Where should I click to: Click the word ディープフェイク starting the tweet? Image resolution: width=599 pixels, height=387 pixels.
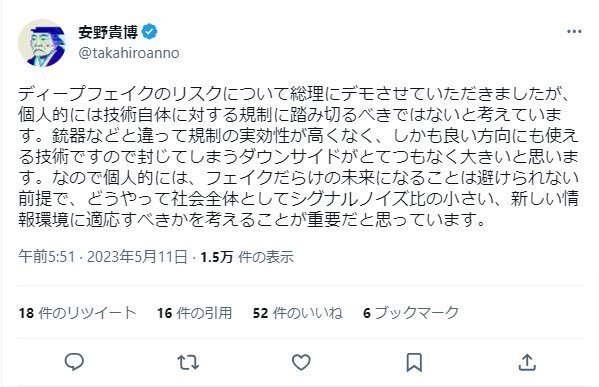point(86,94)
